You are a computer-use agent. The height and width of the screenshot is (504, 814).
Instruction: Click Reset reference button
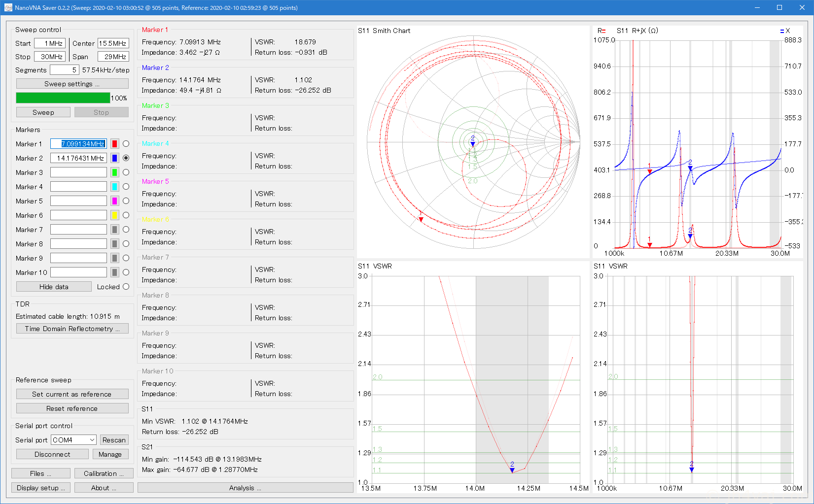72,408
